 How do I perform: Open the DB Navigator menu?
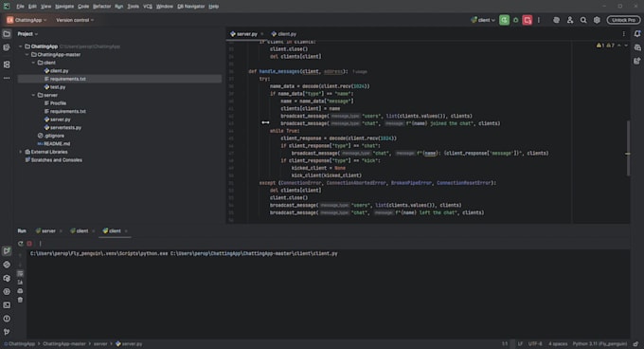[x=191, y=7]
